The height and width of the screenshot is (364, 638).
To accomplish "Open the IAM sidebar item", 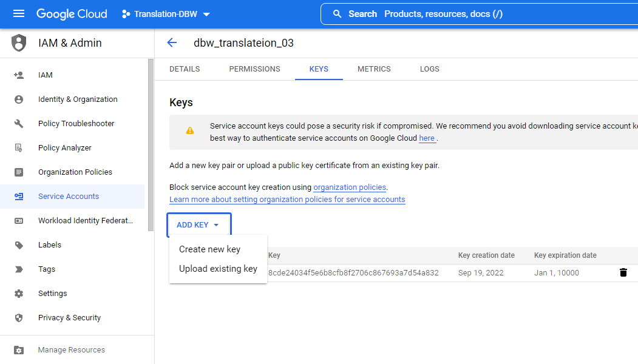I will [x=72, y=75].
